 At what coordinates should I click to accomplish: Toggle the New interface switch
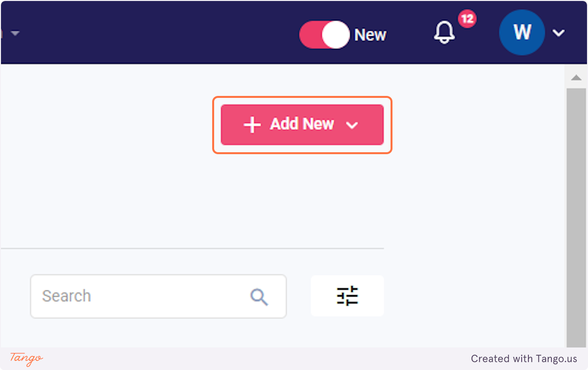[x=324, y=35]
